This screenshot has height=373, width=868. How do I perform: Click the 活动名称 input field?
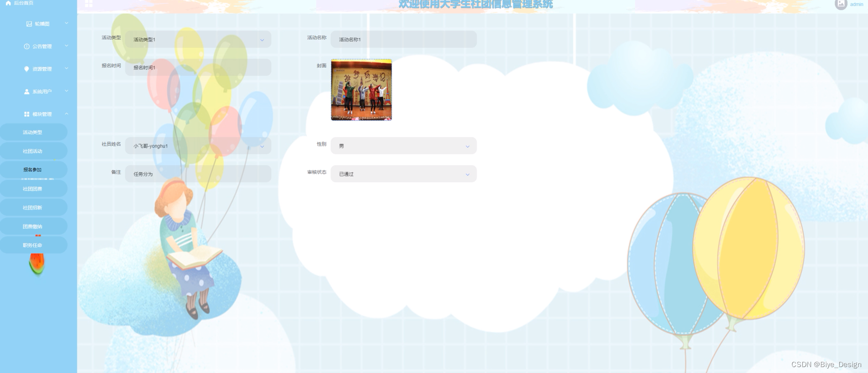pyautogui.click(x=404, y=39)
